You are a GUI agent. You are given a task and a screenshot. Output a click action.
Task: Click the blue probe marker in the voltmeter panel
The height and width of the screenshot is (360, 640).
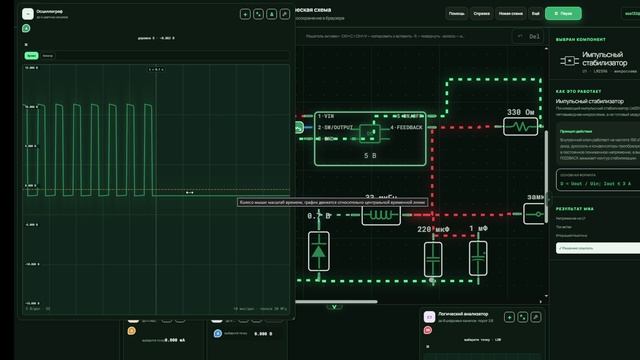pos(218,333)
